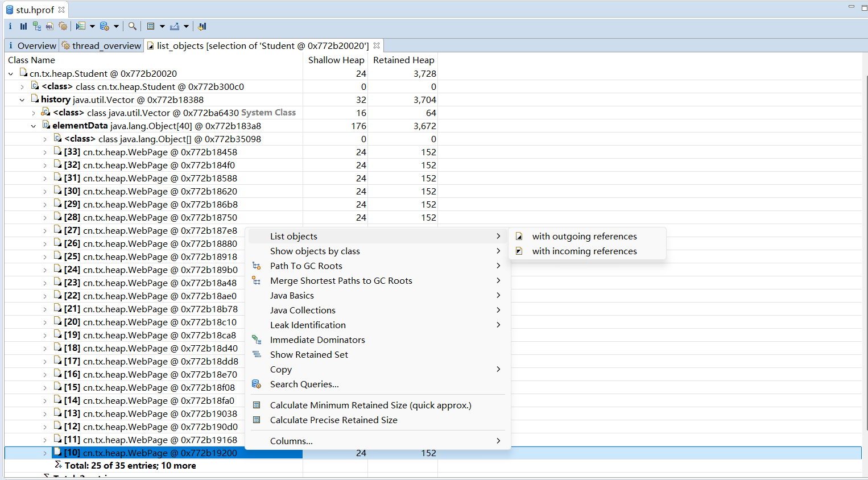
Task: Click the Calculate Precise Retained Size icon
Action: pyautogui.click(x=257, y=420)
